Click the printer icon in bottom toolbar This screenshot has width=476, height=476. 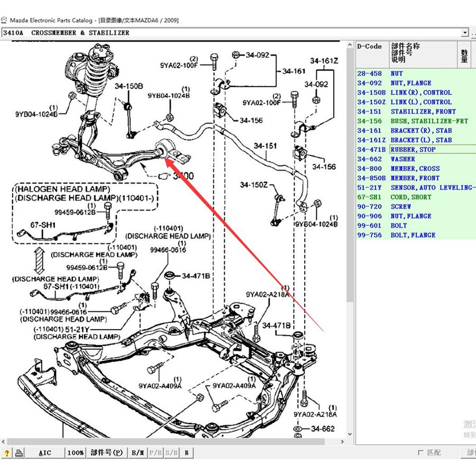pyautogui.click(x=19, y=453)
